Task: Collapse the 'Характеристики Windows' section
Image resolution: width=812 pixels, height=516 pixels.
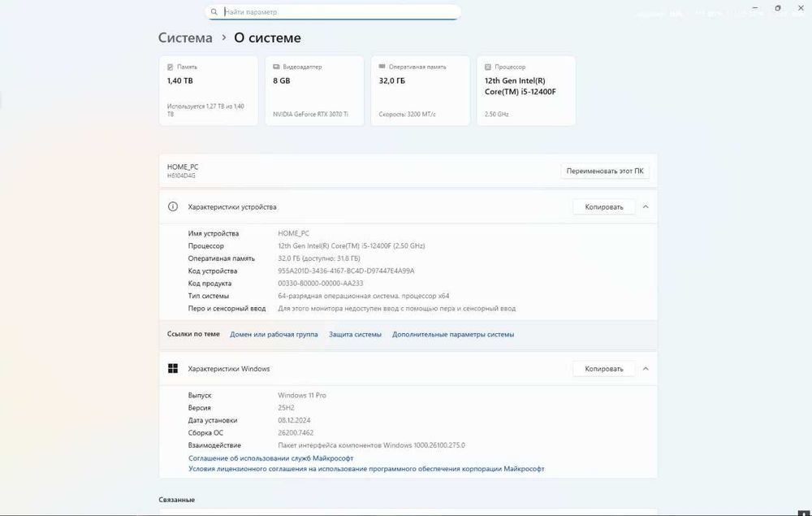Action: 646,369
